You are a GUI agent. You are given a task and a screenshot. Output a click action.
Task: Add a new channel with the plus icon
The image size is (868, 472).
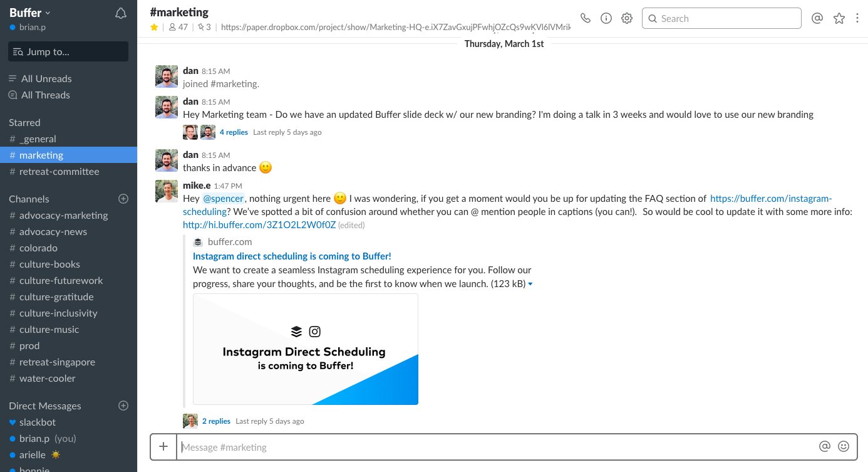[123, 199]
